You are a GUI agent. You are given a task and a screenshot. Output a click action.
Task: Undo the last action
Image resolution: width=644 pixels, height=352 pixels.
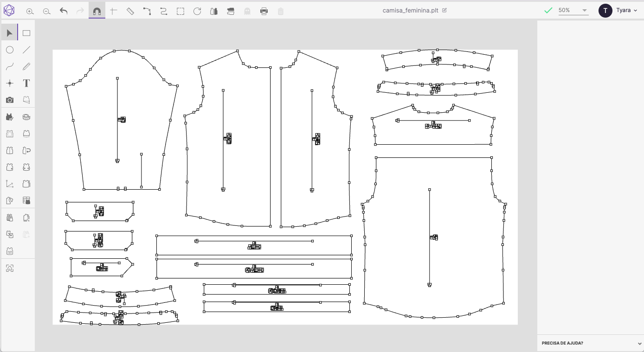click(64, 11)
